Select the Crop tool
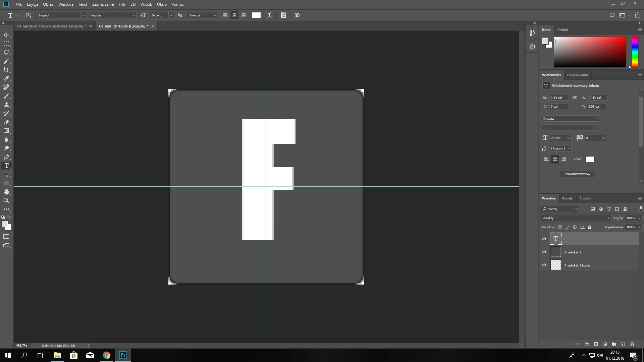The image size is (644, 362). [x=6, y=70]
